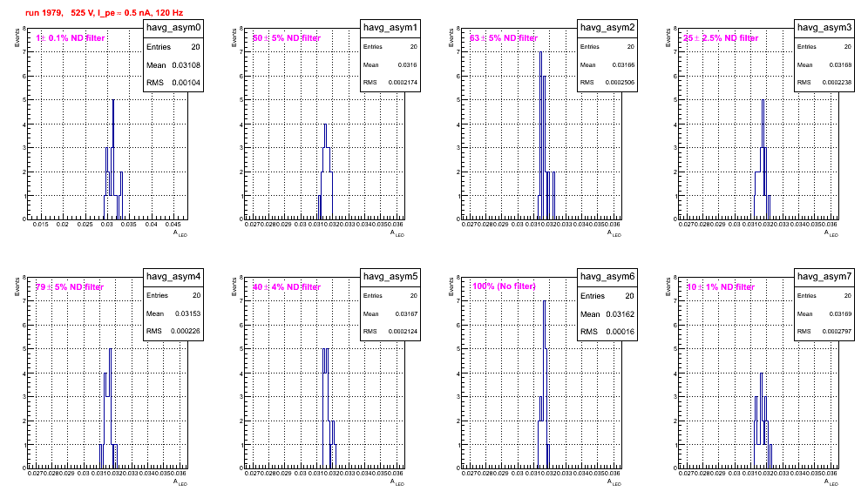Select the havg_asym2 stats box title
This screenshot has width=868, height=498.
(607, 28)
